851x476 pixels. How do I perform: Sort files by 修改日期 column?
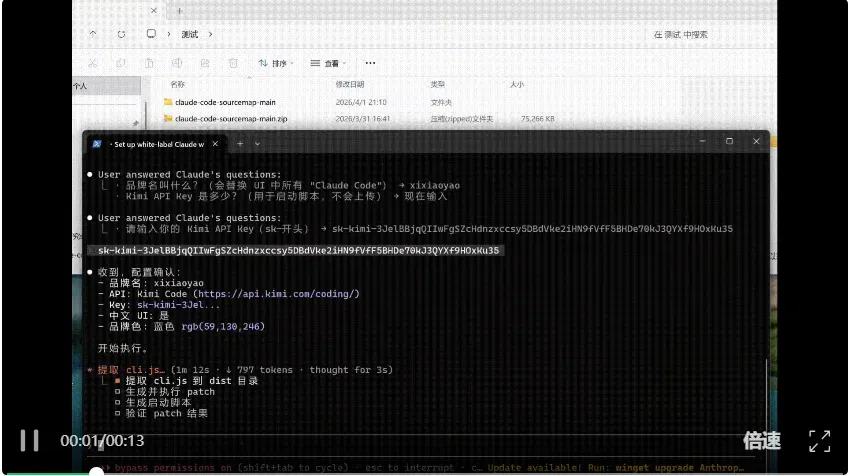350,84
